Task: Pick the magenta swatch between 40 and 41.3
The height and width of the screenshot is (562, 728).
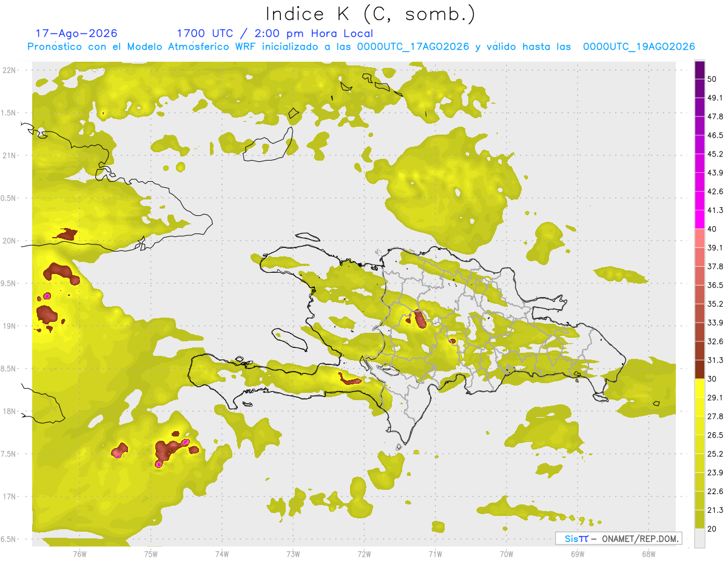Action: point(699,219)
